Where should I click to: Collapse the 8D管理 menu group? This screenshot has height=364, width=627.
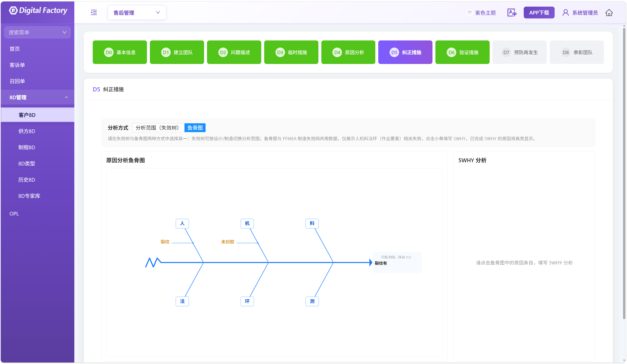click(37, 97)
